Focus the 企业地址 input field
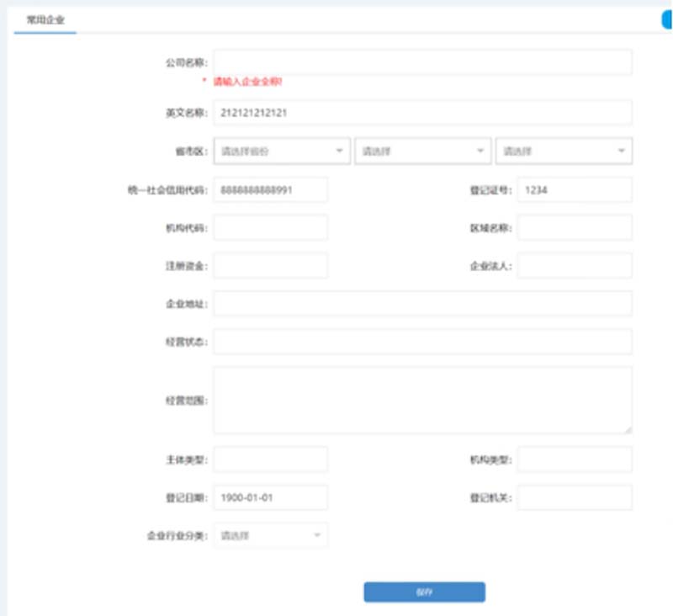The height and width of the screenshot is (616, 673). (422, 304)
